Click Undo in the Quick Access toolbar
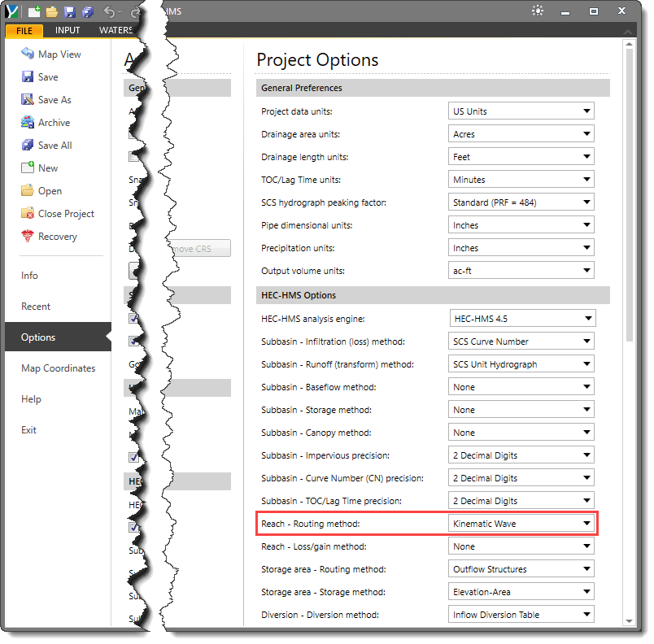The height and width of the screenshot is (644, 654). [x=108, y=12]
